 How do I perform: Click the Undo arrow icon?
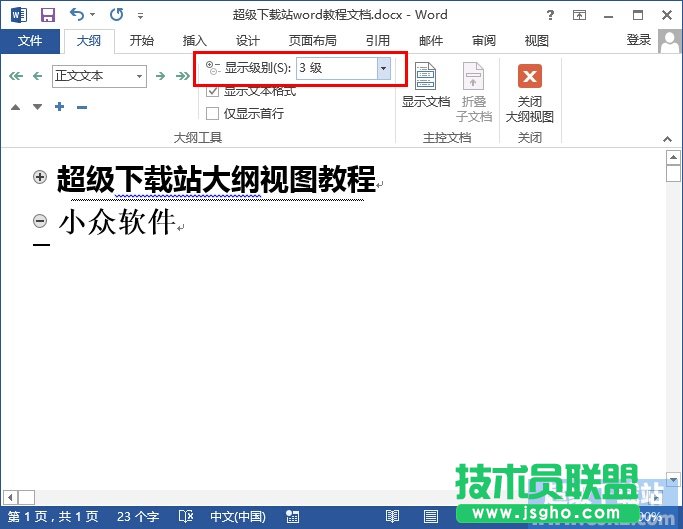coord(77,15)
